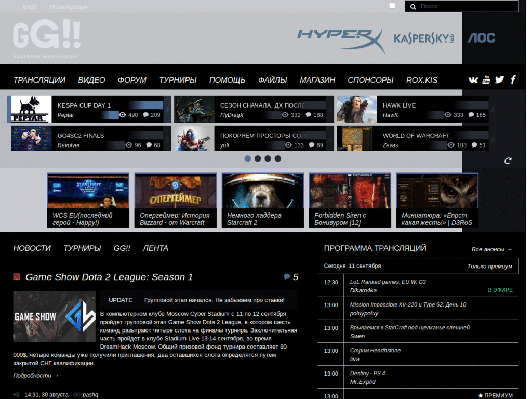Open the Подробности link
Image resolution: width=532 pixels, height=399 pixels.
pos(36,375)
